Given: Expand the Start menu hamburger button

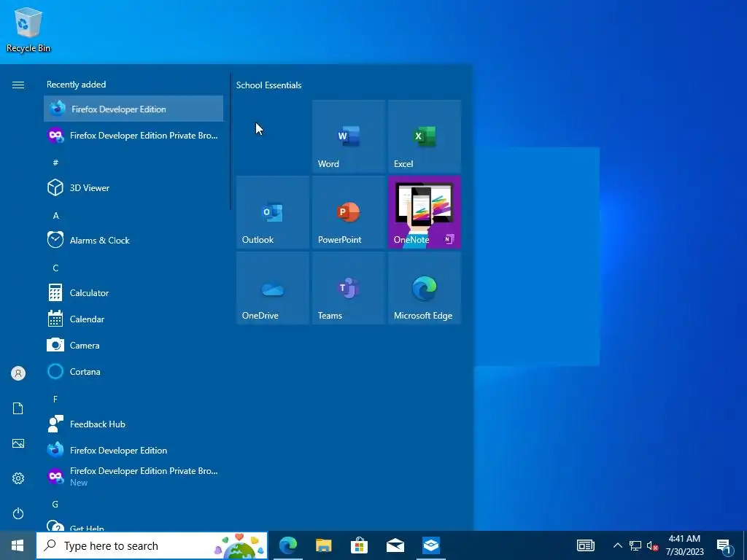Looking at the screenshot, I should (x=18, y=85).
